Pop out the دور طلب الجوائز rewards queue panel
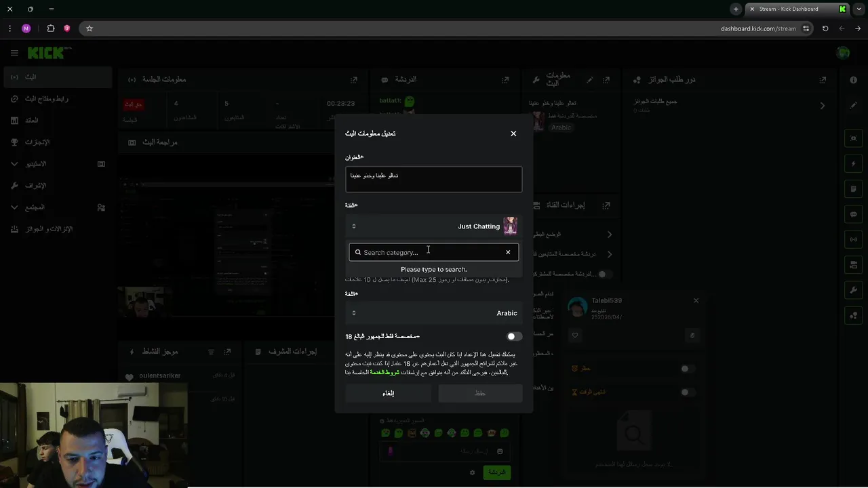The width and height of the screenshot is (868, 488). point(823,80)
